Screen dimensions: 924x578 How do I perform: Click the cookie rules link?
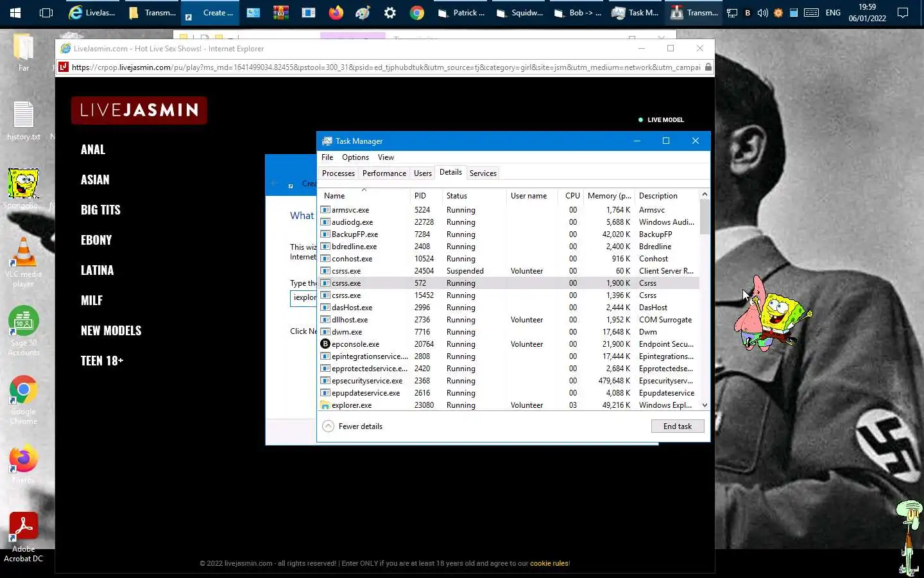point(549,563)
